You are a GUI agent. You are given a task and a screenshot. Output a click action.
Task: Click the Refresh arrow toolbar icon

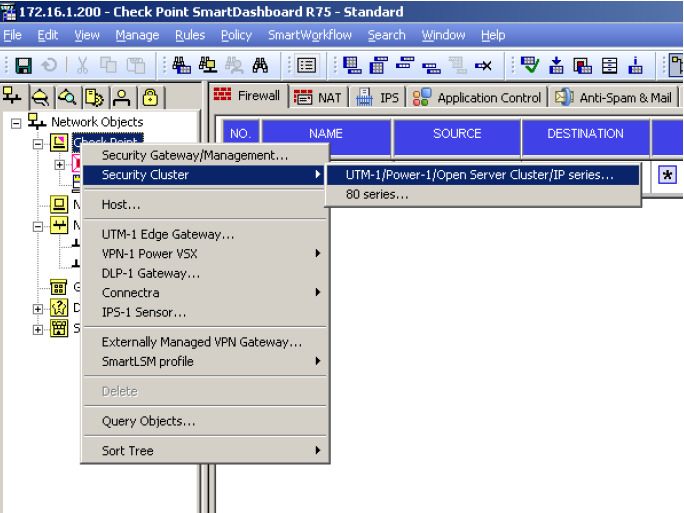49,66
